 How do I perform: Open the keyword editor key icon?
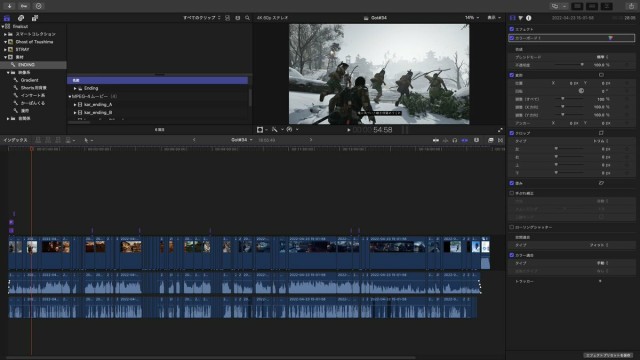(24, 6)
